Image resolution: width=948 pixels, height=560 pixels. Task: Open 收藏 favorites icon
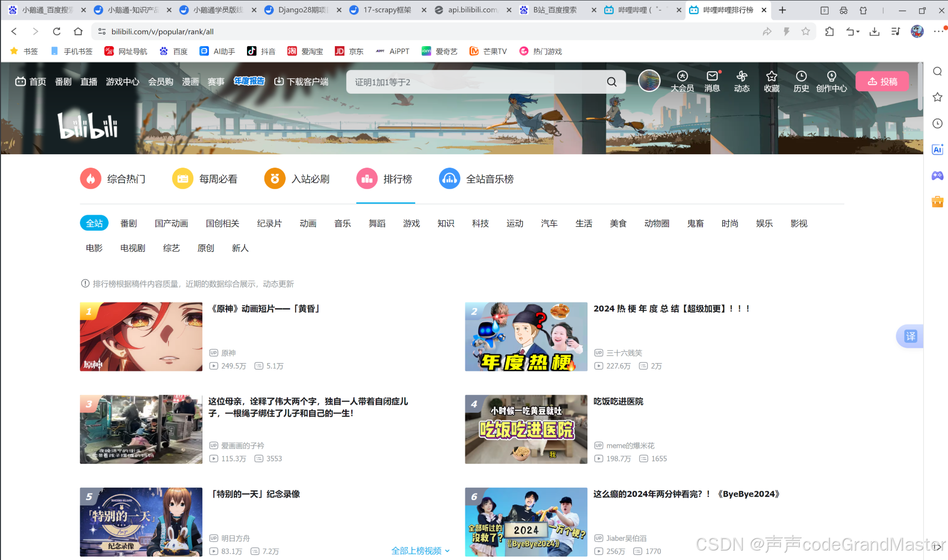[x=771, y=81]
